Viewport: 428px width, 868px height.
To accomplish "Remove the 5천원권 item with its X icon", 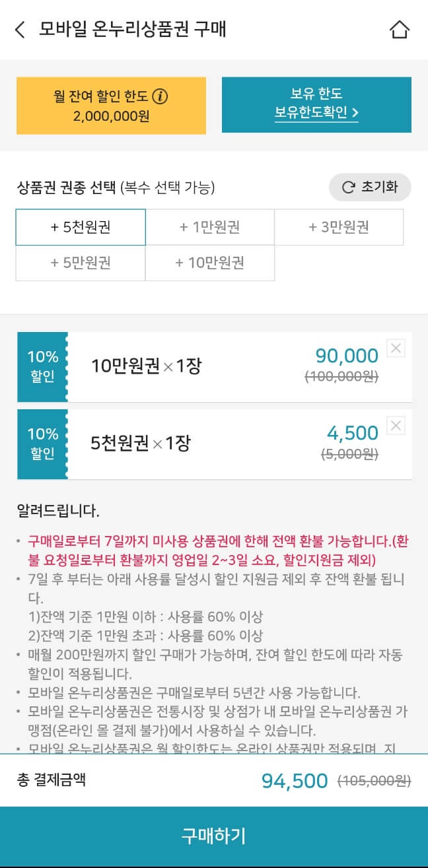I will 396,426.
